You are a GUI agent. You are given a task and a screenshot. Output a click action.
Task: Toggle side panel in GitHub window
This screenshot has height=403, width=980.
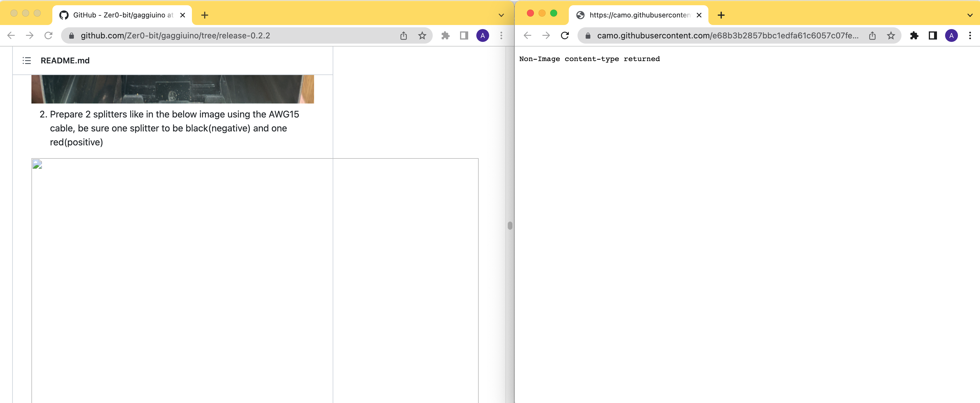[464, 35]
